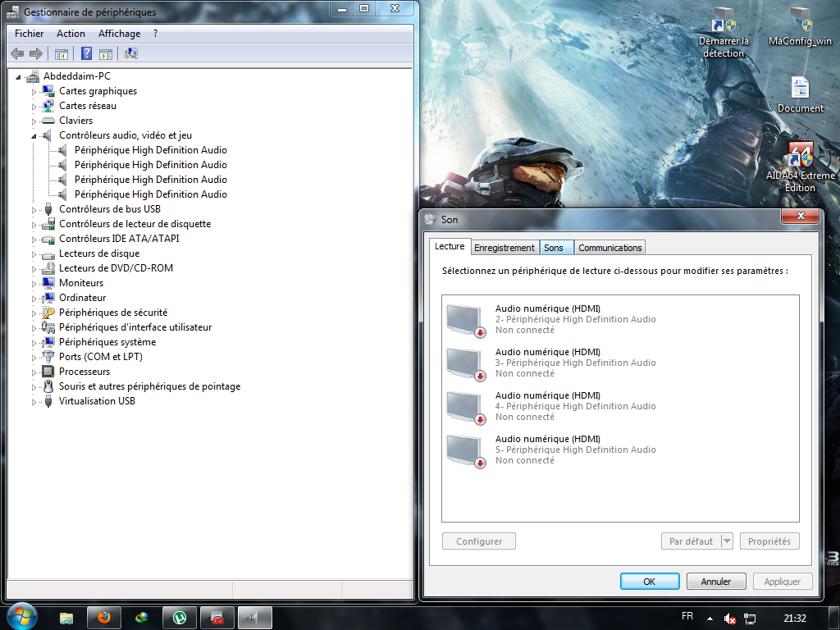This screenshot has width=840, height=630.
Task: Click Annuler in the Son dialog
Action: coord(715,582)
